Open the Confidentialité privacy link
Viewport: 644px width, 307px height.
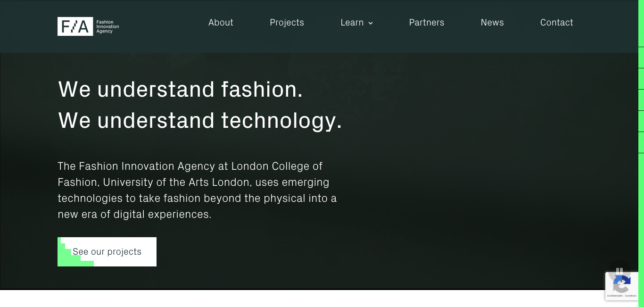615,296
